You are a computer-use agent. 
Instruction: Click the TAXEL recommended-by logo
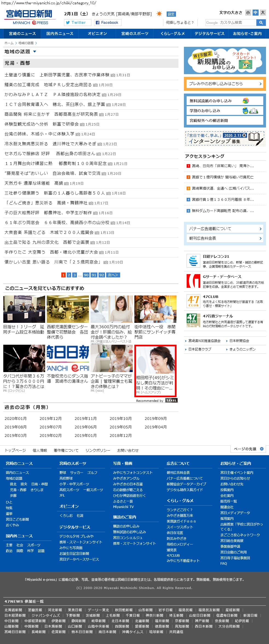click(171, 400)
